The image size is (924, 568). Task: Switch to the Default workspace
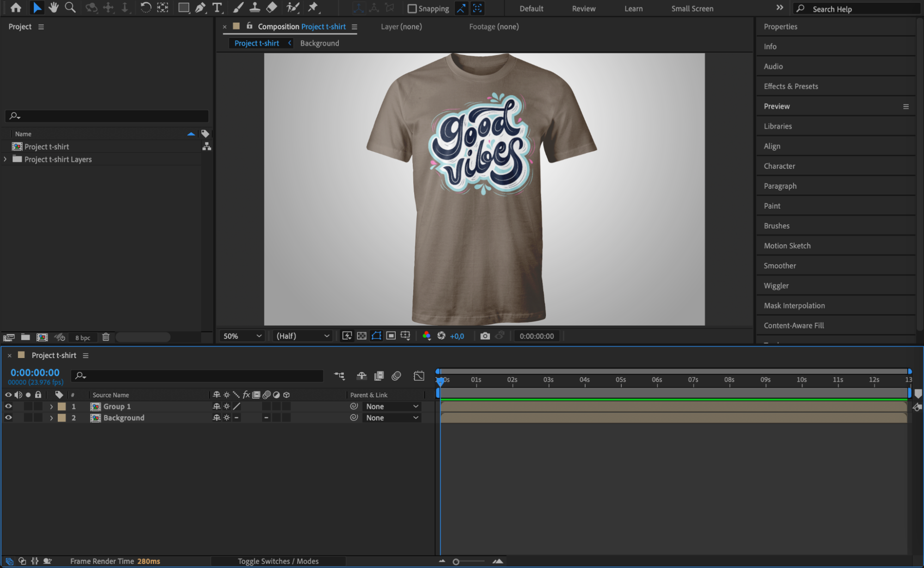531,9
